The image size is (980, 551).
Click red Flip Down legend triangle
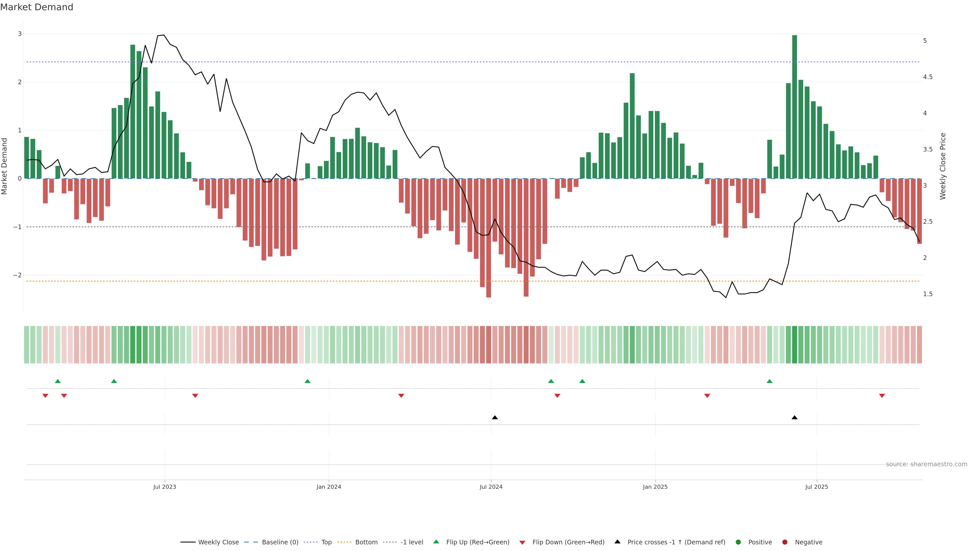tap(522, 542)
